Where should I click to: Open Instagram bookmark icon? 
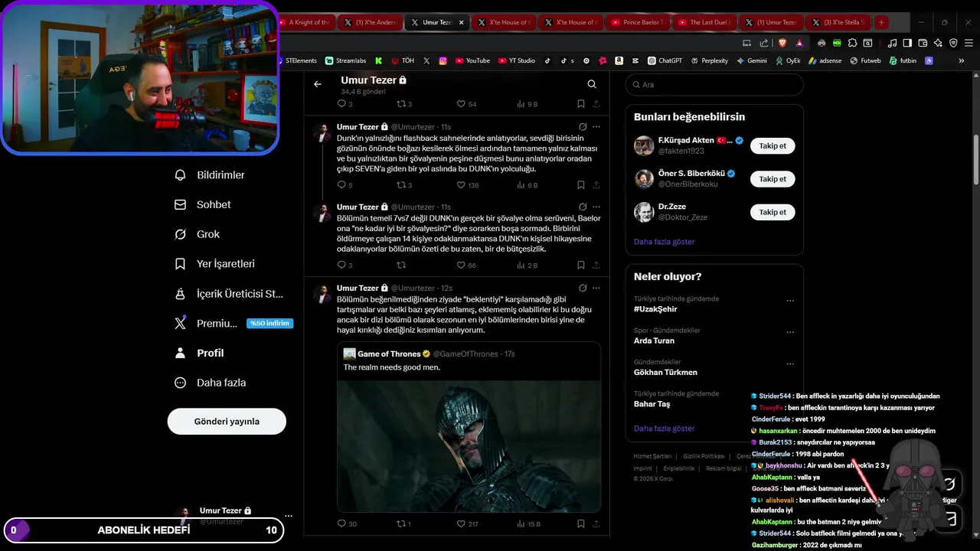443,60
